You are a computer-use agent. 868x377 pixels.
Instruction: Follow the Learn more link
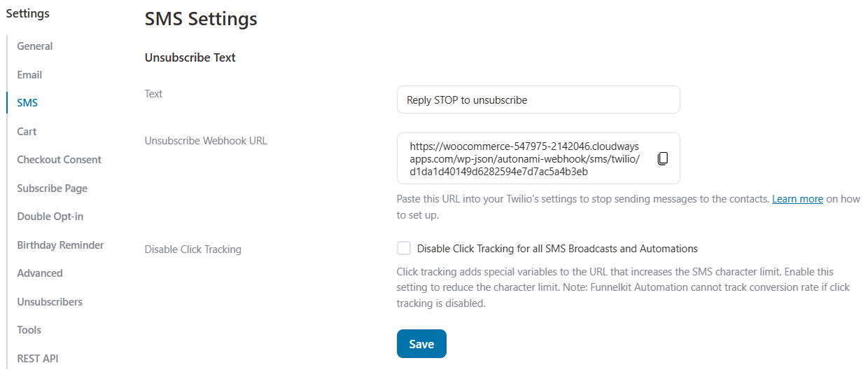click(797, 199)
